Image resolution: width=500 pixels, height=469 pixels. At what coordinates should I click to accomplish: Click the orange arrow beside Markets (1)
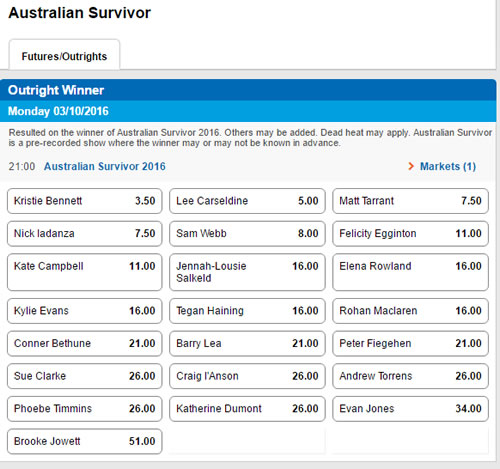click(x=411, y=166)
